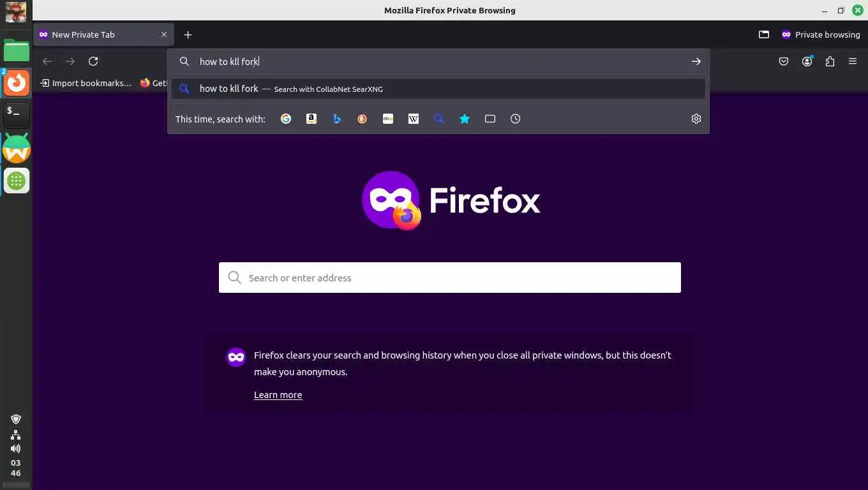Search in History via clock icon
Screen dimensions: 868x490
516,119
